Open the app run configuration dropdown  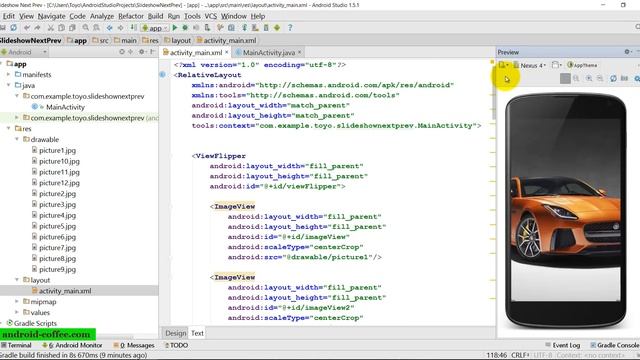(x=155, y=28)
